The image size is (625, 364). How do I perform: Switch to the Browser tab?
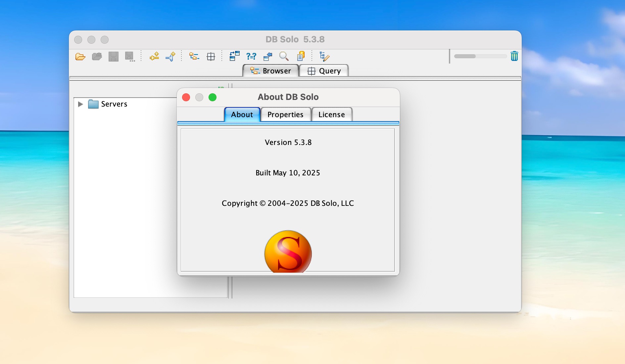pyautogui.click(x=271, y=71)
